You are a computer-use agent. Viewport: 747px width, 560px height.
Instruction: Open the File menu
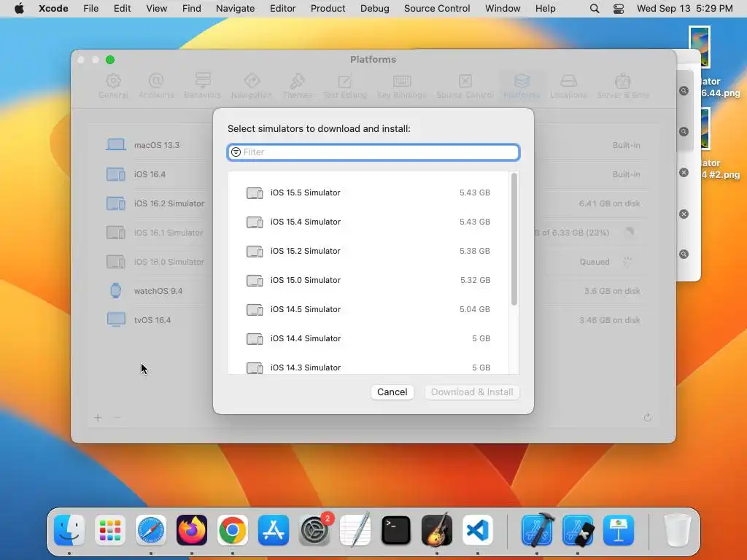(x=90, y=9)
